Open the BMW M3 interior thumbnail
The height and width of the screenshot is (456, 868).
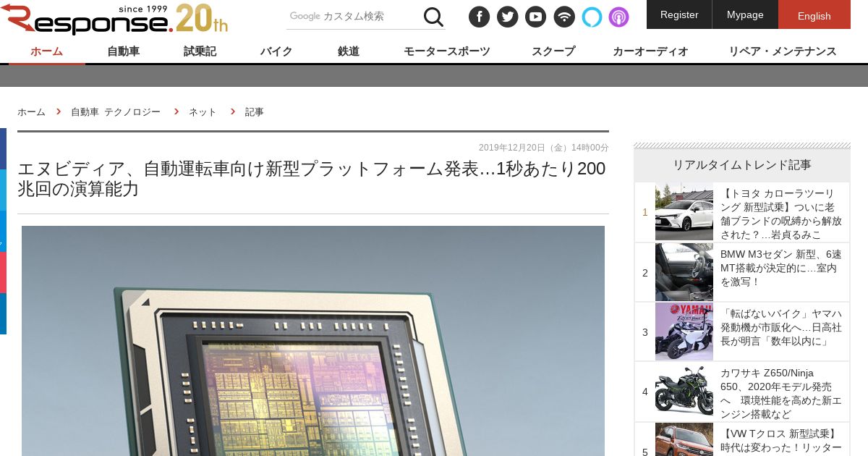point(684,272)
